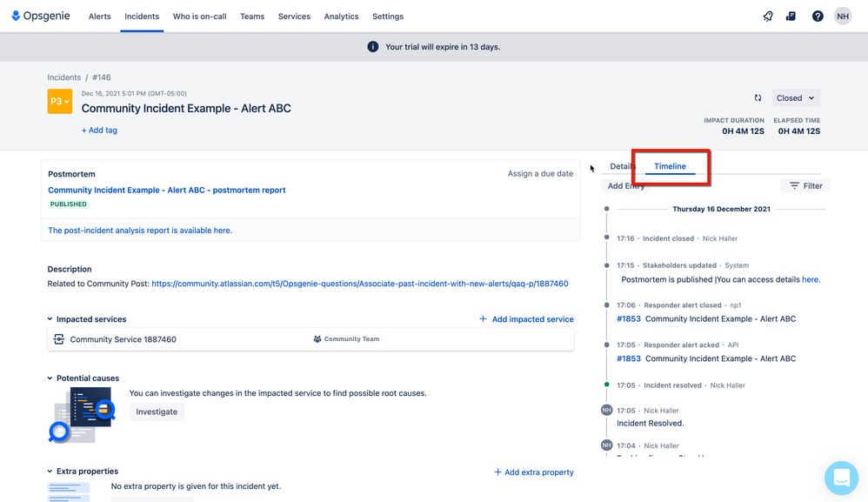Click the plus icon for Add extra property
Screen dimensions: 868x502
click(497, 472)
